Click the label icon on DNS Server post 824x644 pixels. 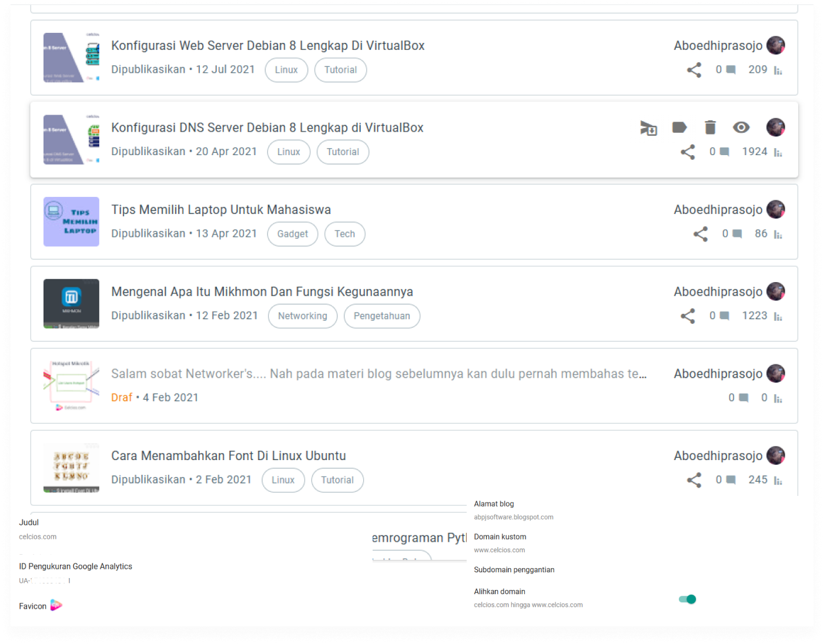pyautogui.click(x=679, y=128)
